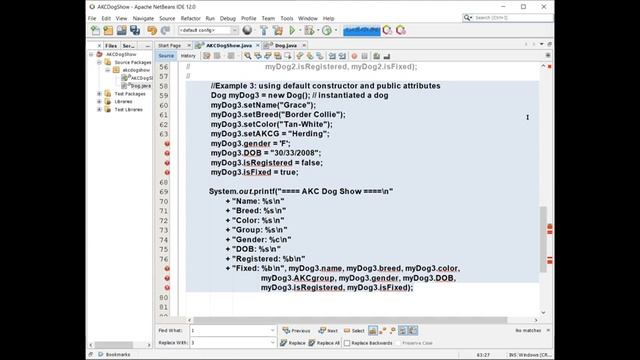This screenshot has width=640, height=360.
Task: Click the editor horizontal scrollbar
Action: pyautogui.click(x=350, y=320)
